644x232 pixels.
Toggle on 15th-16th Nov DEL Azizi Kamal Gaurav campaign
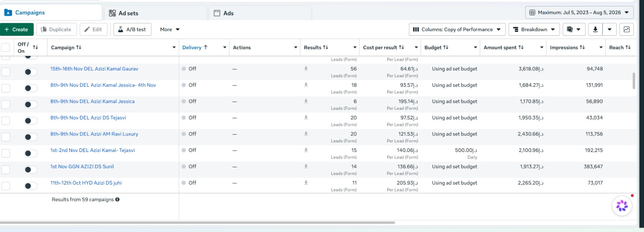pyautogui.click(x=31, y=72)
